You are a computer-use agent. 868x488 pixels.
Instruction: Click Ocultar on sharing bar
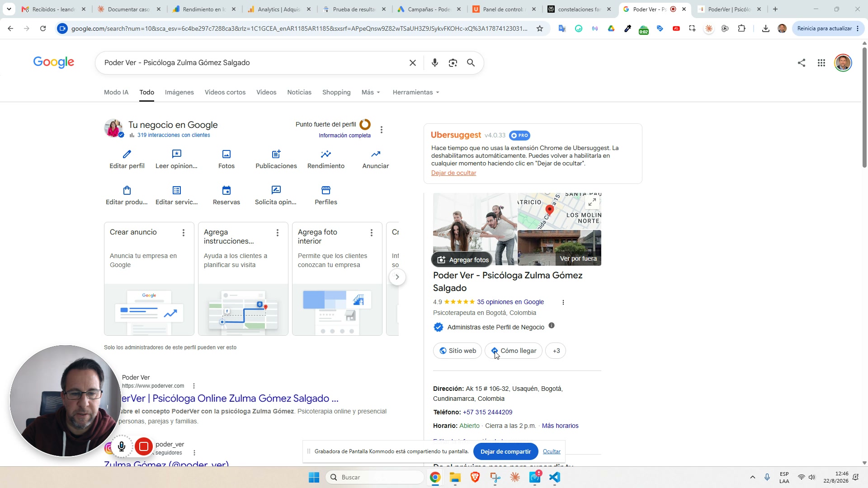point(552,451)
